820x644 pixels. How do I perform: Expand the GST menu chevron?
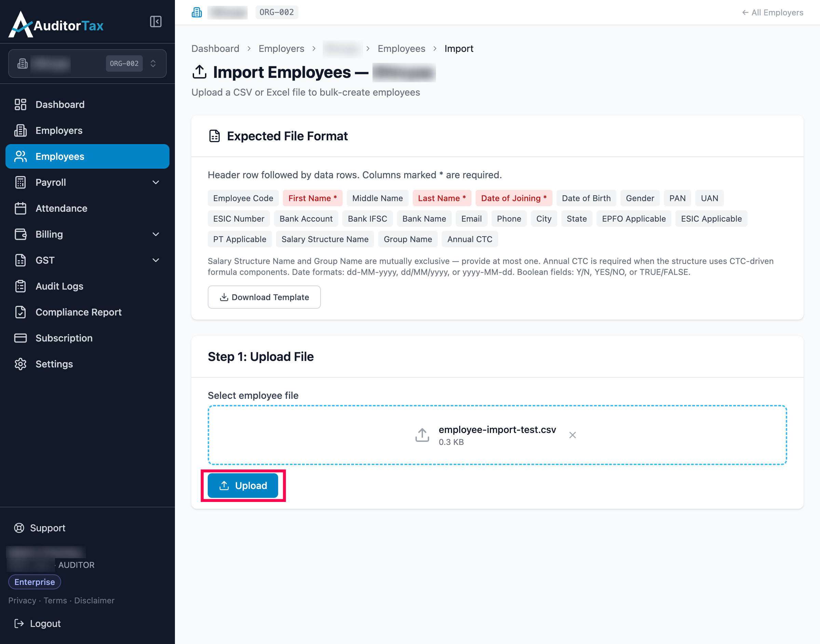point(156,260)
